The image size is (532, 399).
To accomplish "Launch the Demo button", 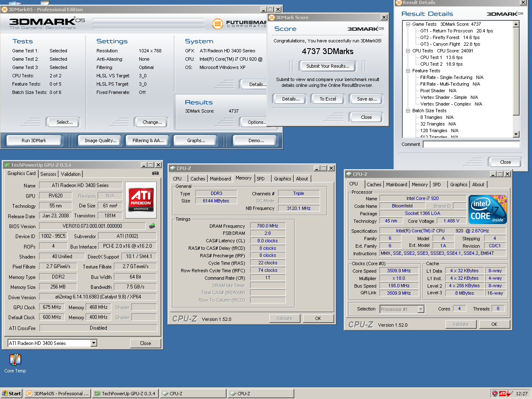I will point(256,140).
